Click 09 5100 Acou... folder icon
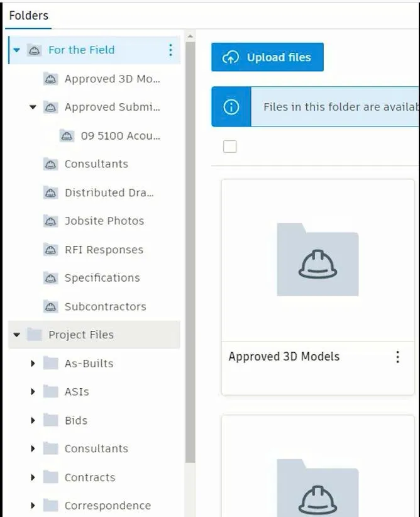The image size is (420, 517). pos(67,135)
